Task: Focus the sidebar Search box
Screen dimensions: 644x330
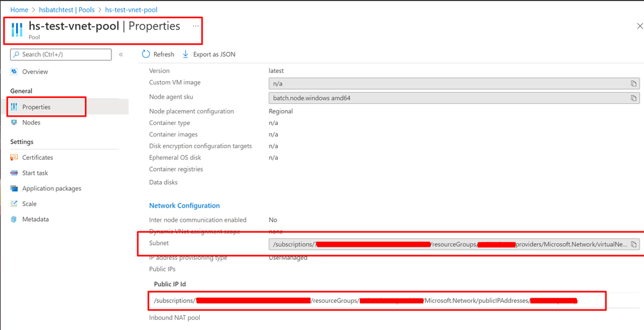Action: tap(61, 55)
